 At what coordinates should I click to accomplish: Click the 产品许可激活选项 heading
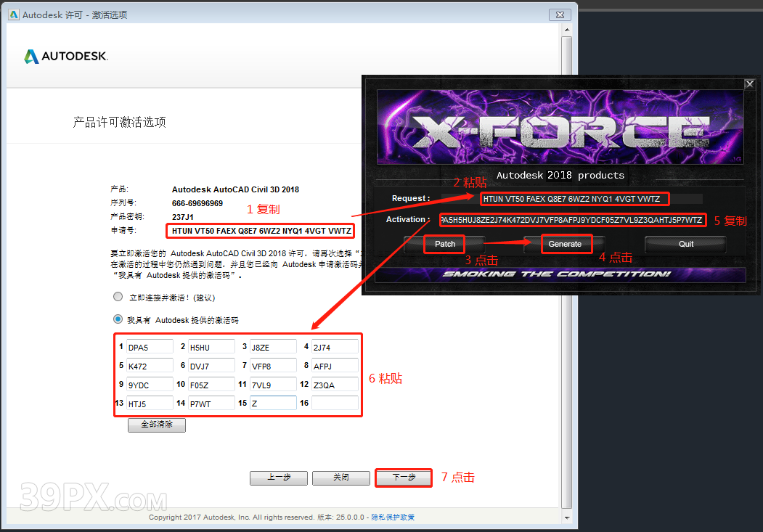(x=120, y=122)
